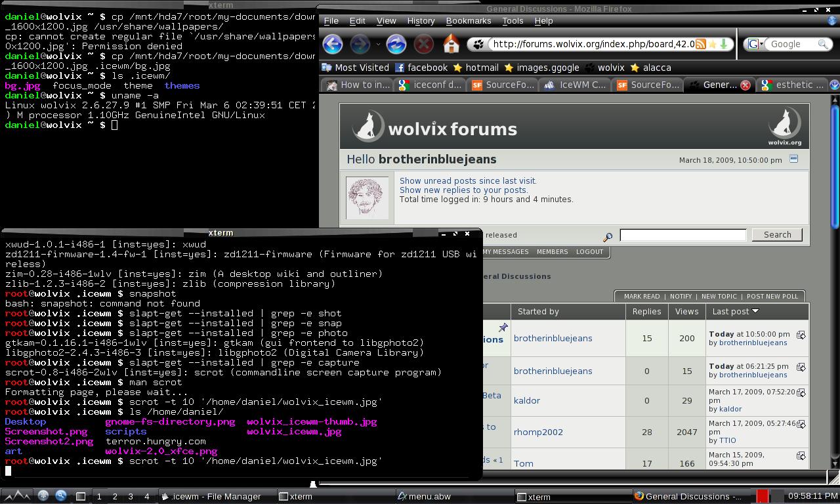Screen dimensions: 840x504
Task: Go back with Firefox's Back arrow
Action: point(333,44)
